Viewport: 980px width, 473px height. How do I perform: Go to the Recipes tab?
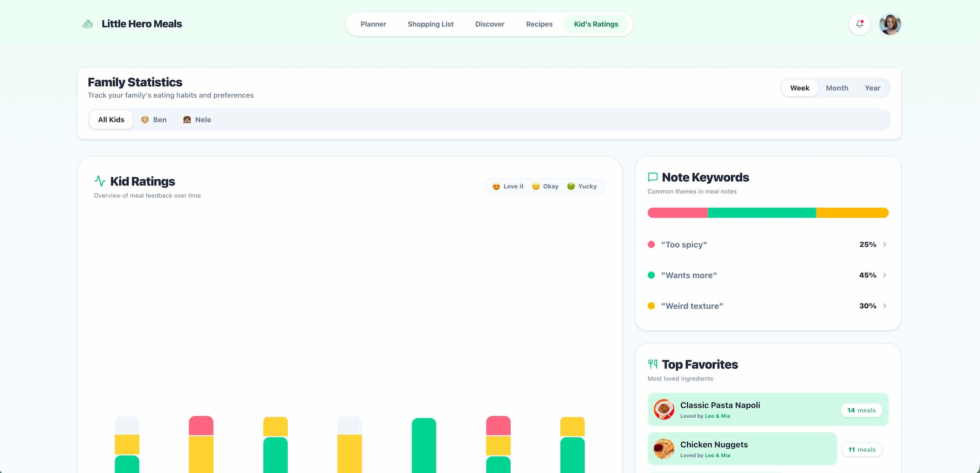[539, 24]
